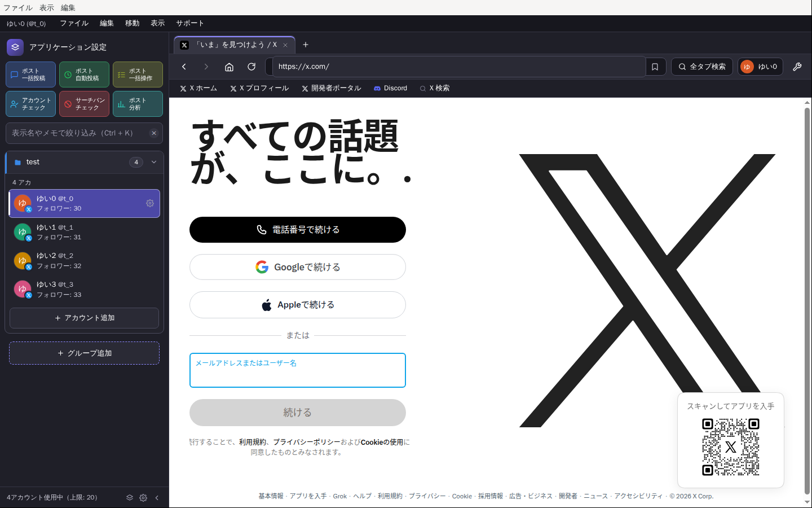Open アカウントチェック tool
The image size is (812, 508).
[30, 104]
